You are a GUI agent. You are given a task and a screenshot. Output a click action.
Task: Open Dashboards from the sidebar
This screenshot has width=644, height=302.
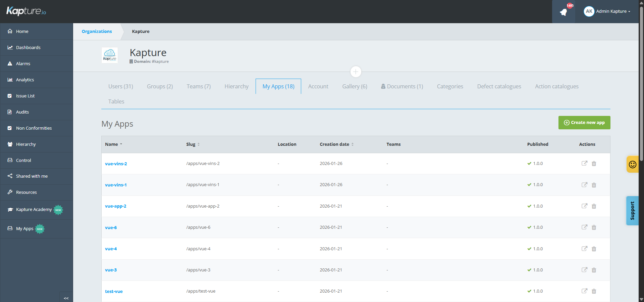click(x=36, y=47)
